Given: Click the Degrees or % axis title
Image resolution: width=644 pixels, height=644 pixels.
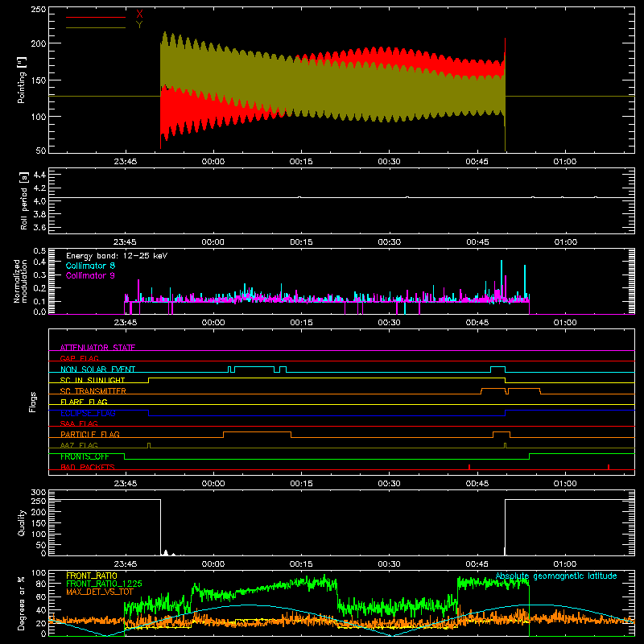Looking at the screenshot, I should pyautogui.click(x=22, y=603).
